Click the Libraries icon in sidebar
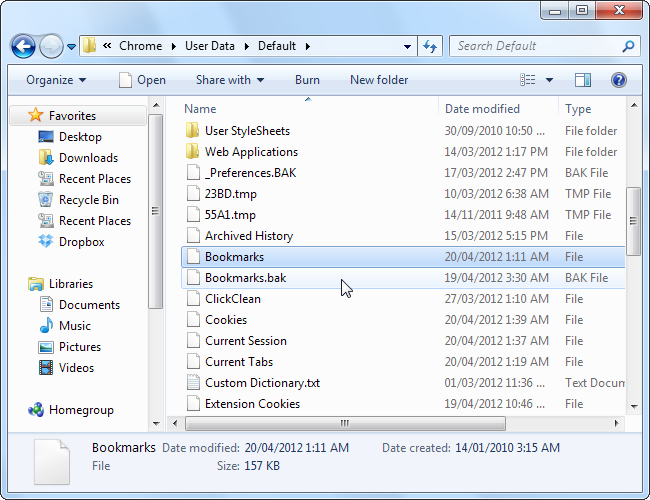The image size is (650, 500). 36,284
